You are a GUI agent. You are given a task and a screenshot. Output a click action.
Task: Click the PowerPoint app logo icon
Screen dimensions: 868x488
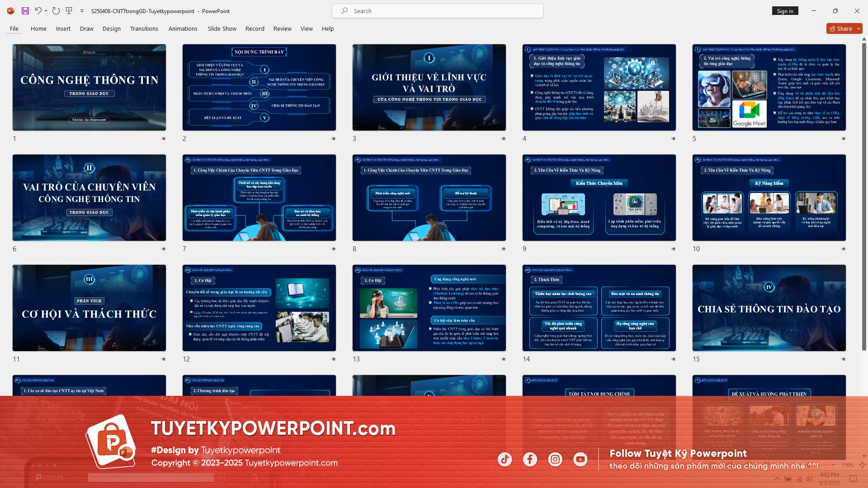11,11
